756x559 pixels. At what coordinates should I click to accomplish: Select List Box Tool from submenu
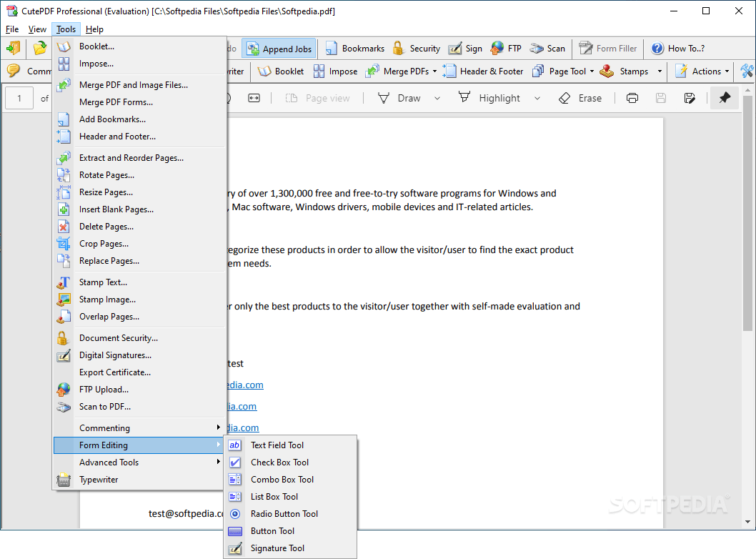[290, 497]
